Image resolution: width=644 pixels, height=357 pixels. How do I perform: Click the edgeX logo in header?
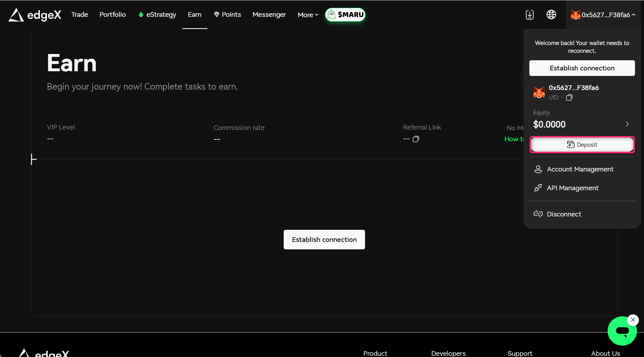[x=35, y=15]
